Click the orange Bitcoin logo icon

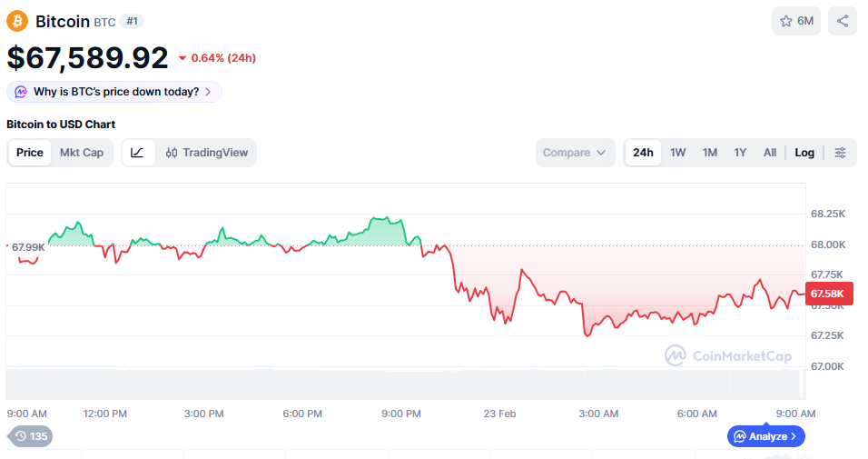tap(18, 21)
